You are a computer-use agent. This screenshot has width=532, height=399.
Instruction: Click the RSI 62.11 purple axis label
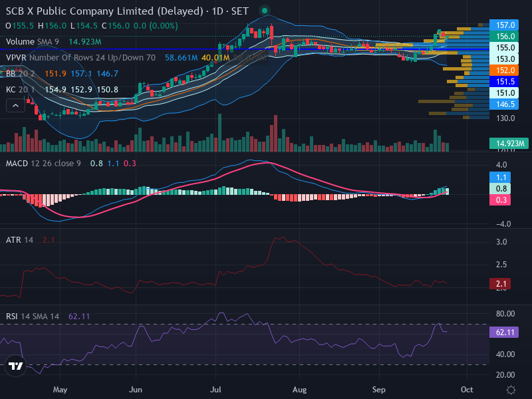504,332
